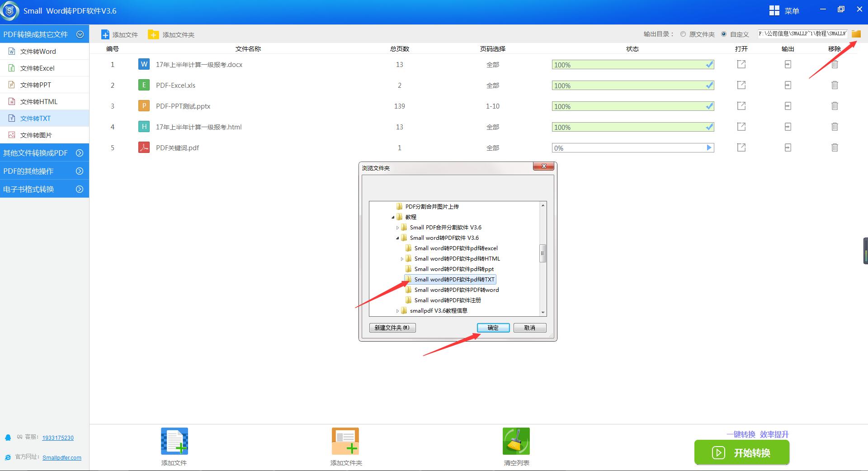Collapse Small word转PDF软件 V3.6 folder
Screen dimensions: 868x471
point(397,238)
